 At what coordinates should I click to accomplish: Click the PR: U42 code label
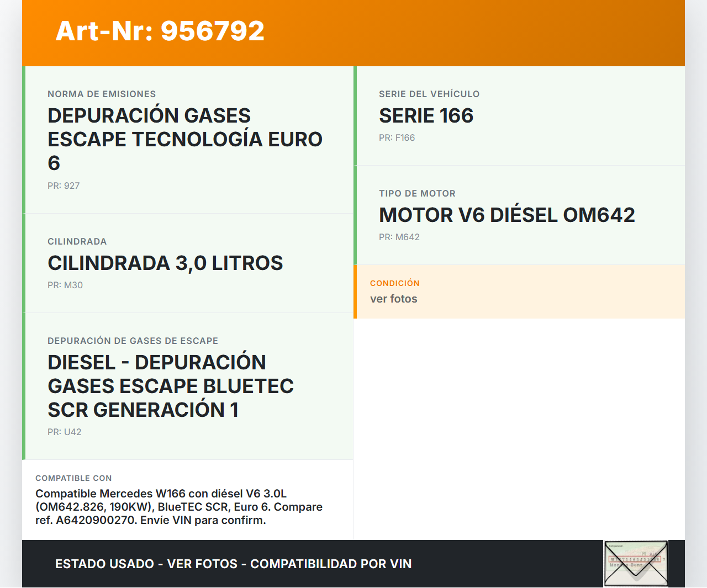[x=65, y=432]
